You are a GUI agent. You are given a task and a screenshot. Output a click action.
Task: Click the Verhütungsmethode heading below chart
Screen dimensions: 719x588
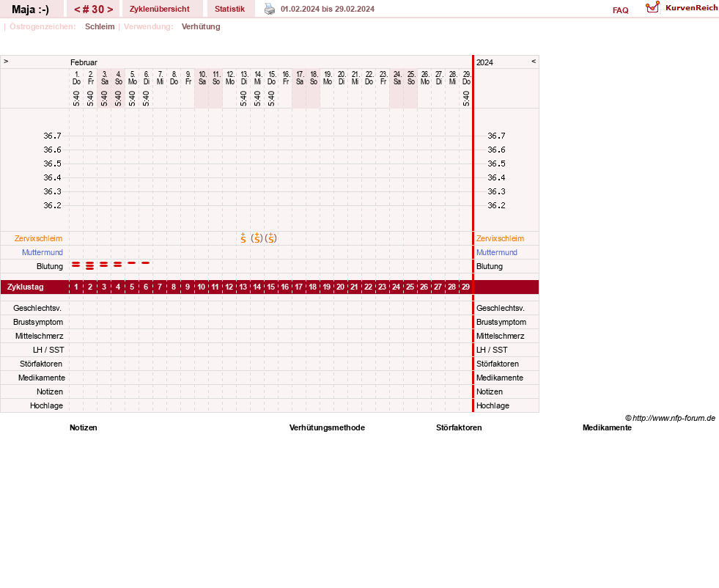pyautogui.click(x=327, y=427)
